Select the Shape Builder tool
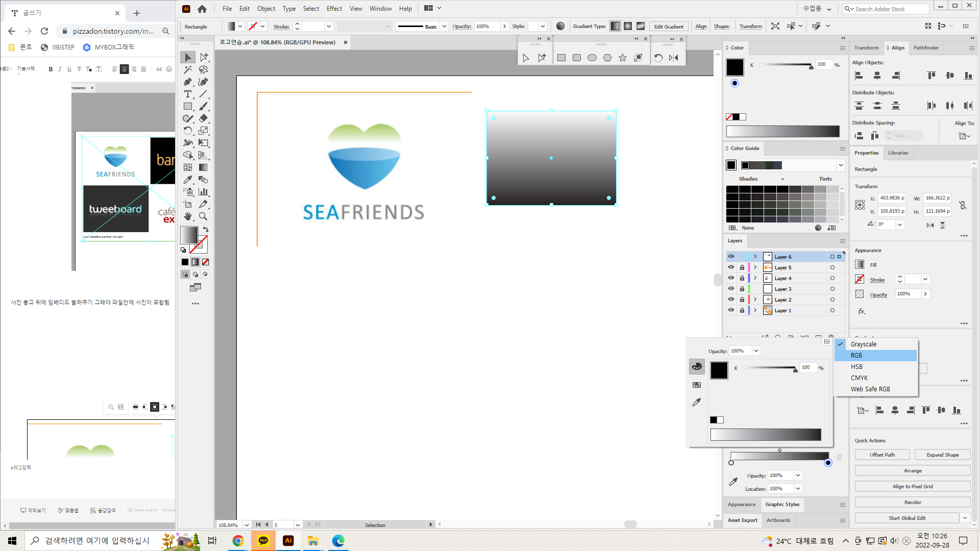The height and width of the screenshot is (551, 980). pyautogui.click(x=188, y=155)
